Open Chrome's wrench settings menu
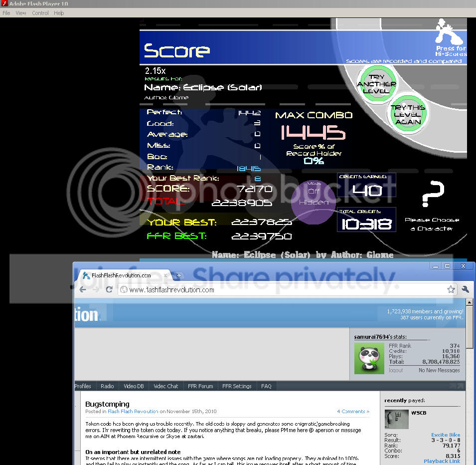This screenshot has height=465, width=476. click(x=466, y=289)
